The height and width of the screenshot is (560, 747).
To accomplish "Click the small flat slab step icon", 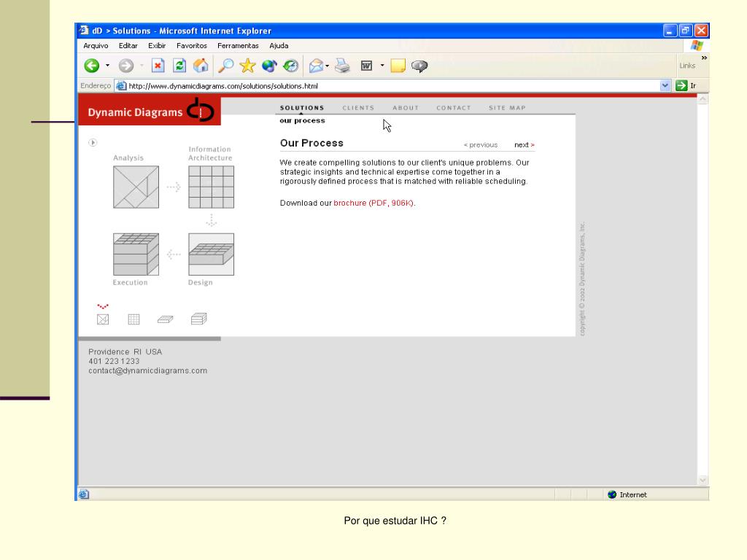I will tap(166, 319).
